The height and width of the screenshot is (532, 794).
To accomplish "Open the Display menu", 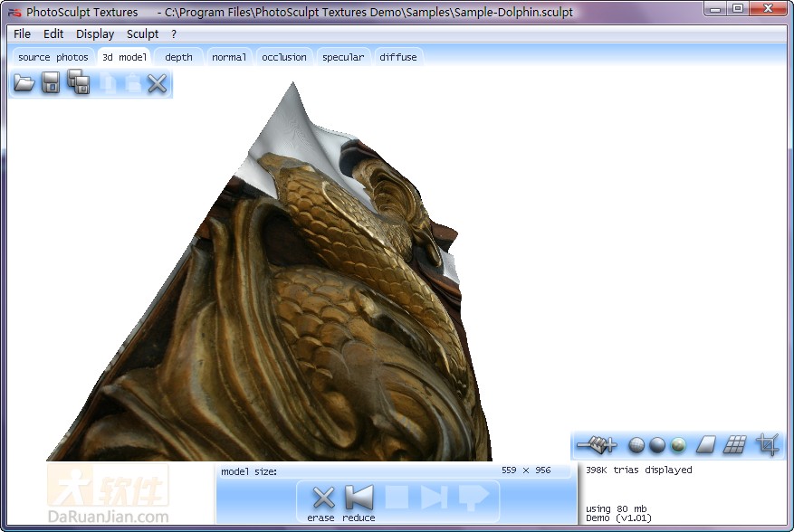I will (x=95, y=33).
